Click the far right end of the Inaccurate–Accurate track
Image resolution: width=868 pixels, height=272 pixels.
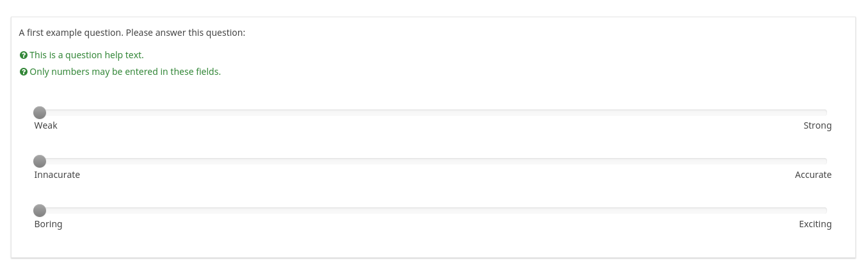[x=824, y=161]
